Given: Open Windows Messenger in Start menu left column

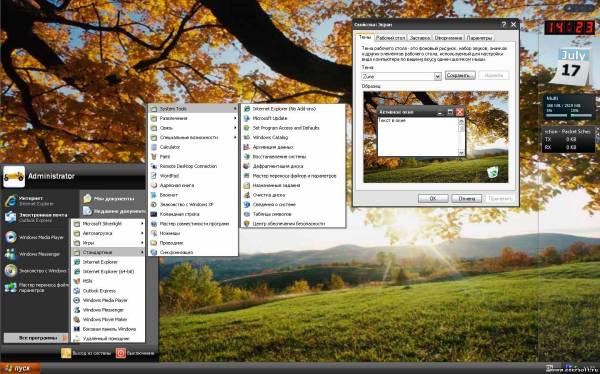Looking at the screenshot, I should (33, 254).
